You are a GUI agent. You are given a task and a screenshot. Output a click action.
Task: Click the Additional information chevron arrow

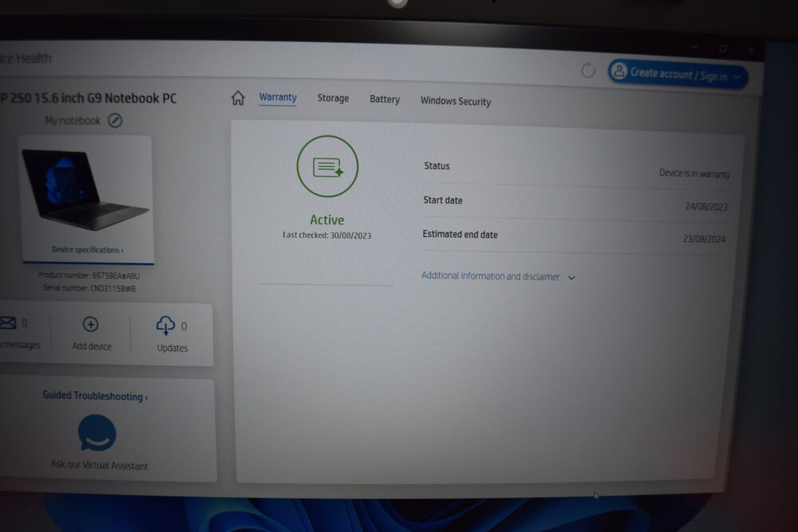tap(571, 278)
